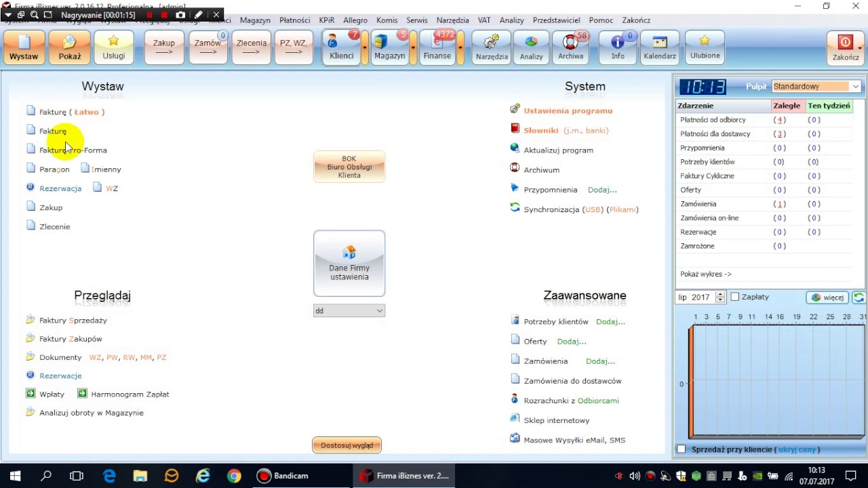Open the Płatności menu
Viewport: 868px width, 488px height.
coord(294,20)
